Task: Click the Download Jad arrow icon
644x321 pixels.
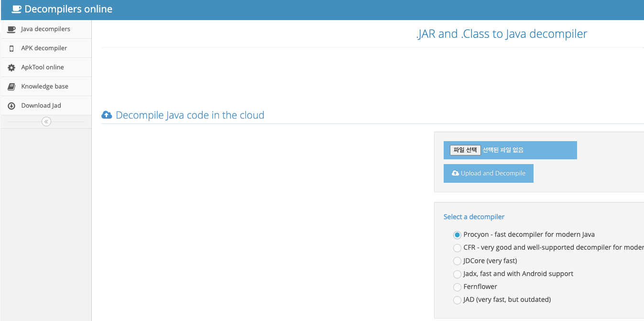Action: tap(11, 106)
